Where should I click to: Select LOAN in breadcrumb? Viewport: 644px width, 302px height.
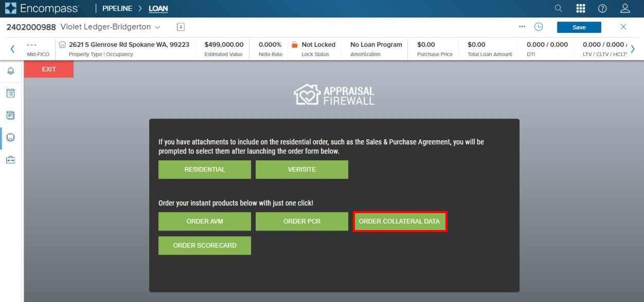(158, 9)
